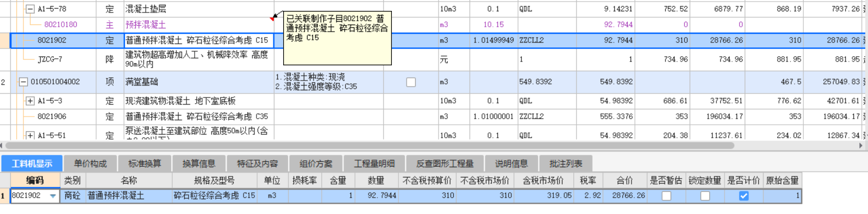Click the 规格及型号 column header

tap(214, 180)
